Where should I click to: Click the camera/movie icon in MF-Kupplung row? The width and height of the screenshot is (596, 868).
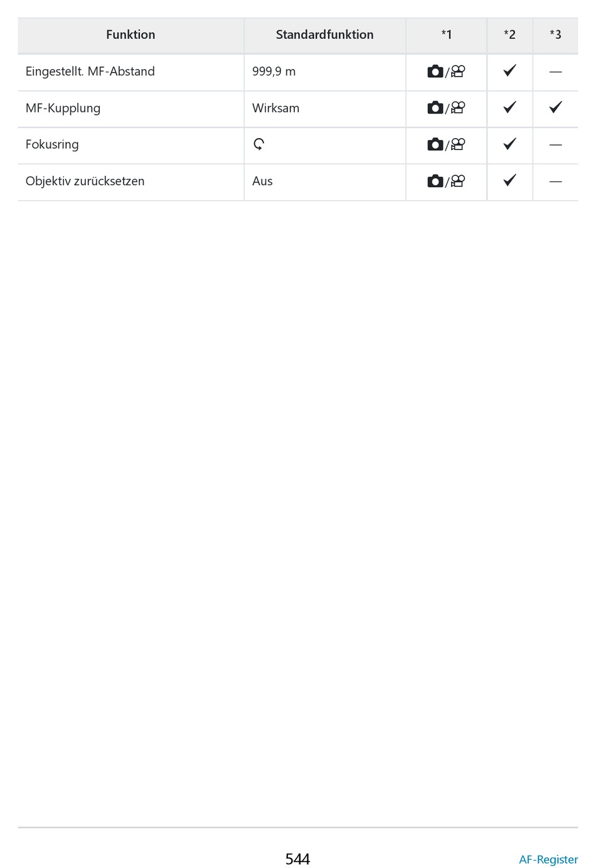tap(446, 108)
